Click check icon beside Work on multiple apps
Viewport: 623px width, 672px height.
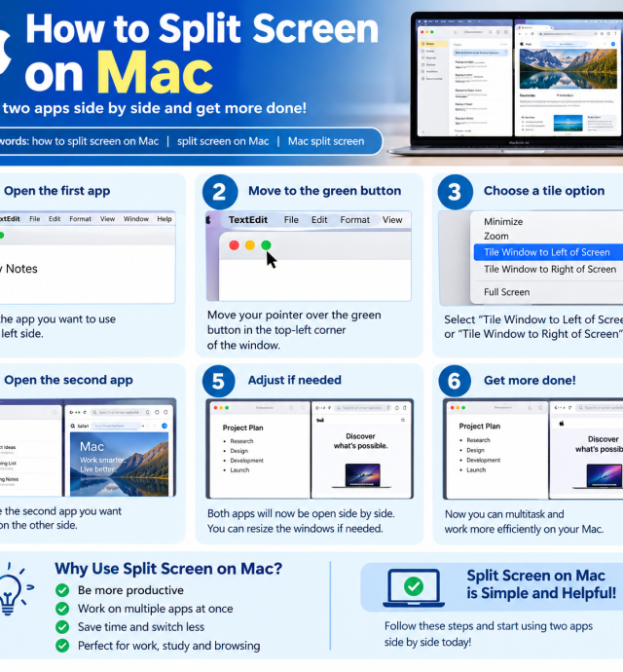click(62, 609)
